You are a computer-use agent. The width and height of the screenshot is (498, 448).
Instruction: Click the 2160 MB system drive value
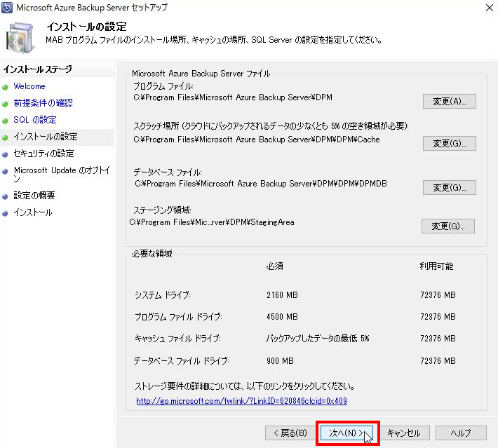(x=282, y=295)
